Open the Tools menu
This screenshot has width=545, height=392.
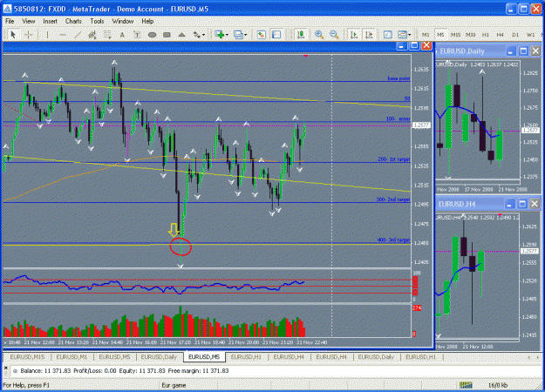(x=97, y=21)
